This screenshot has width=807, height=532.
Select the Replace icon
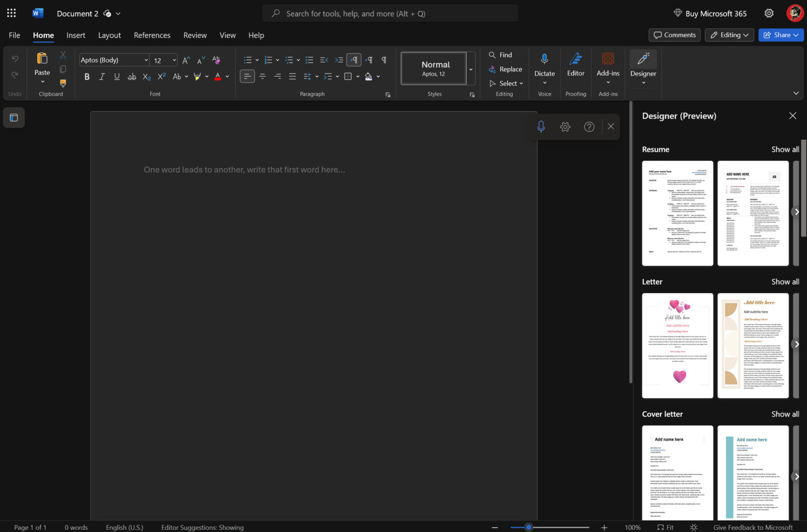click(x=492, y=69)
